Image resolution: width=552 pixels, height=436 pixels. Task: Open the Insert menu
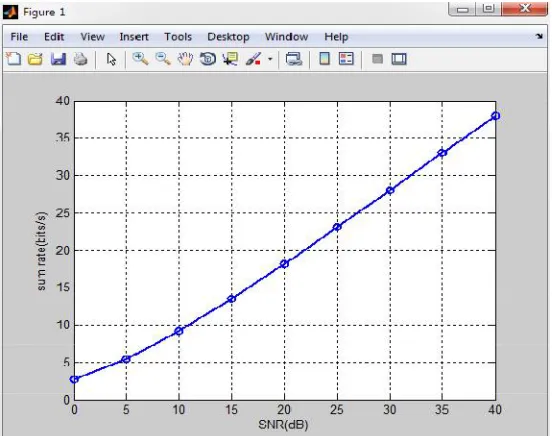coord(134,37)
